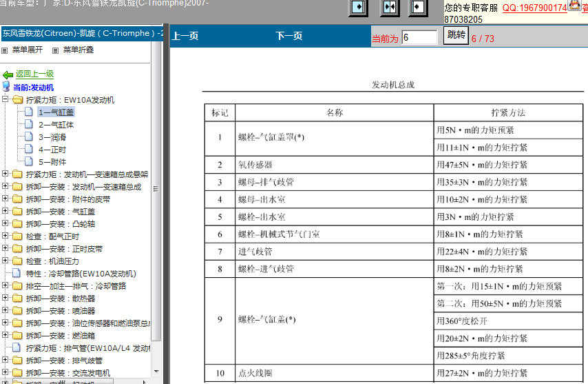Click folder icon of 拆卸—安装:交流发电机
Image resolution: width=588 pixels, height=384 pixels.
(x=17, y=372)
